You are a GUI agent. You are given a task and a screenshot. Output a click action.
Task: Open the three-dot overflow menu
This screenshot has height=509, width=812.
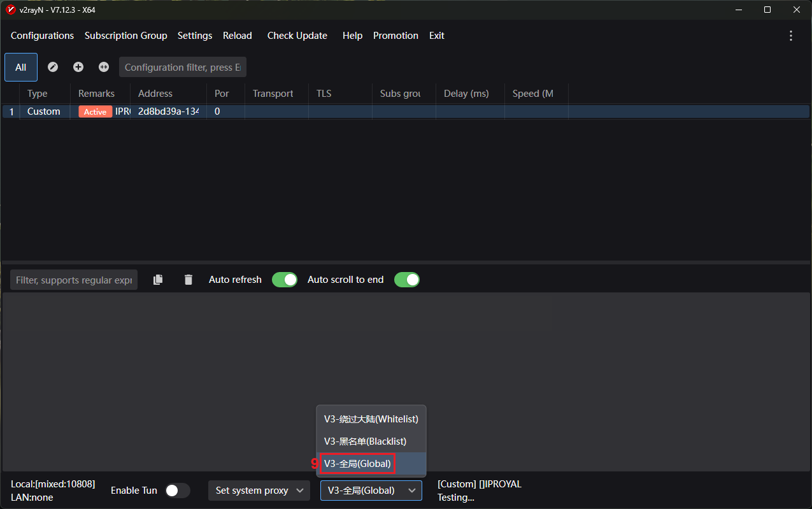791,36
